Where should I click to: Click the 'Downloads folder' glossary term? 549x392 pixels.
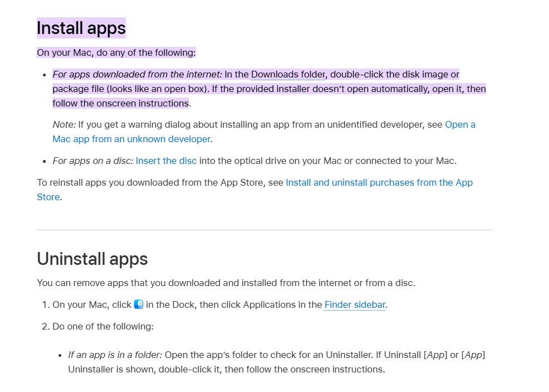[289, 74]
